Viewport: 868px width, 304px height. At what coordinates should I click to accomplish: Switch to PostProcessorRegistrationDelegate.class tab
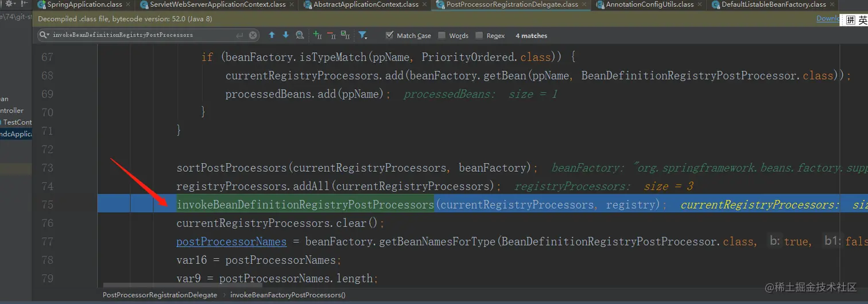click(512, 5)
